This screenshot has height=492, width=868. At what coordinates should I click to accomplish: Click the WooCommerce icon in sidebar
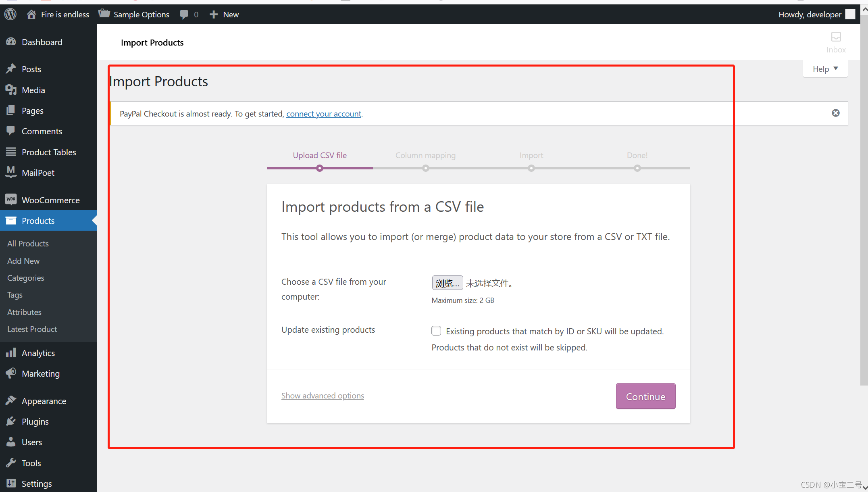tap(10, 199)
